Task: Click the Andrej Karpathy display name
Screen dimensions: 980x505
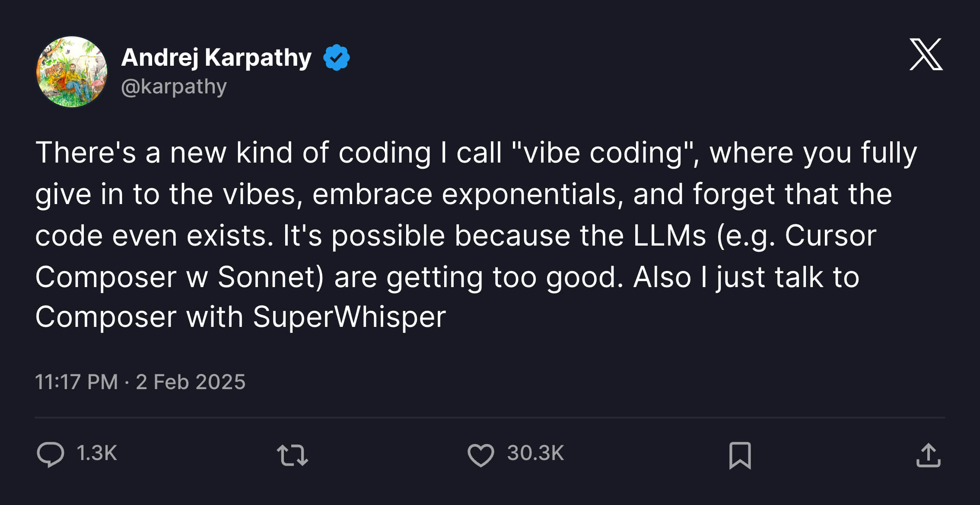Action: pos(215,56)
